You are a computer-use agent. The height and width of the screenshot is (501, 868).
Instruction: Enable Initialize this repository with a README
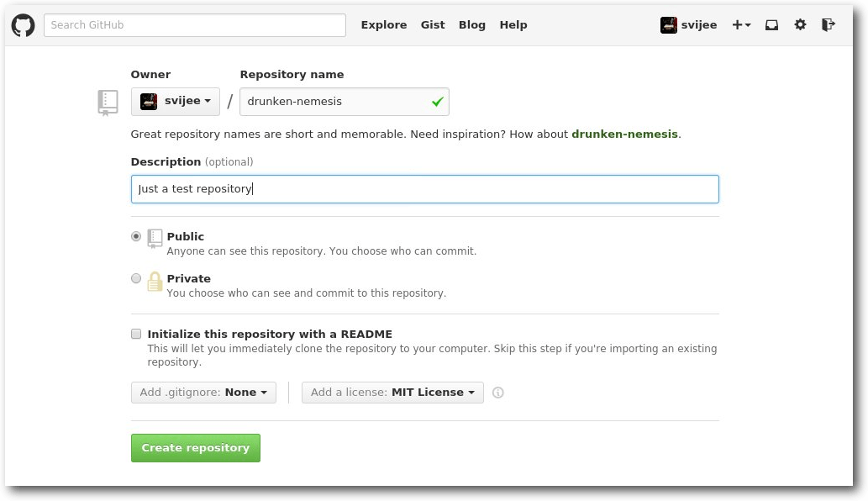pyautogui.click(x=136, y=335)
